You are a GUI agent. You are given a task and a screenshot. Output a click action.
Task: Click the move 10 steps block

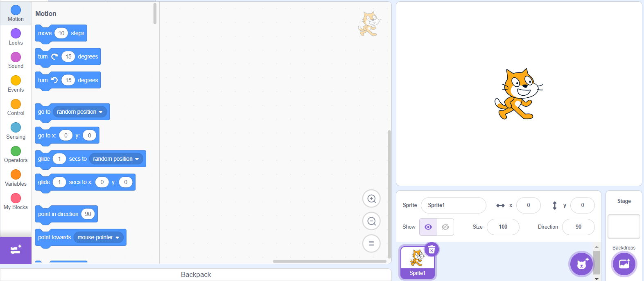pyautogui.click(x=61, y=34)
